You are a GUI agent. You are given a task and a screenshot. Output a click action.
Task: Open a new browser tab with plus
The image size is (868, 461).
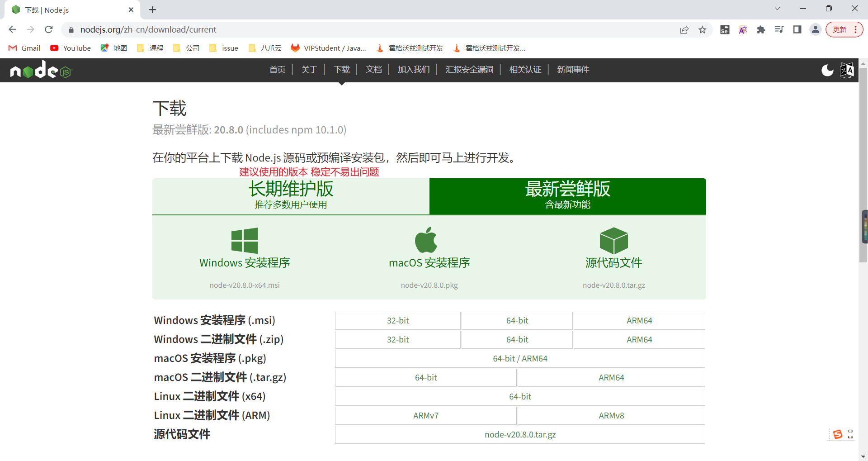click(x=152, y=10)
